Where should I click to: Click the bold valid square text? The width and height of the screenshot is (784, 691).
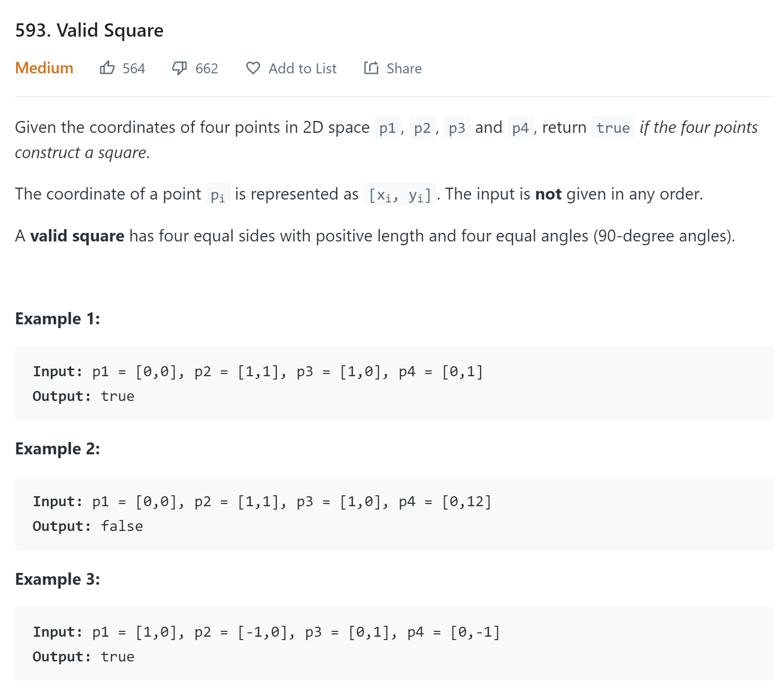click(77, 236)
